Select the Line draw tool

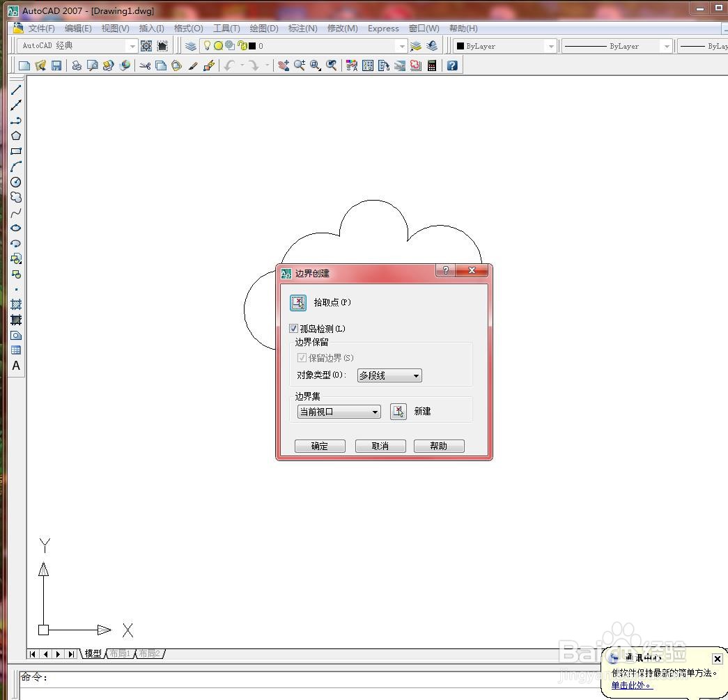tap(16, 90)
